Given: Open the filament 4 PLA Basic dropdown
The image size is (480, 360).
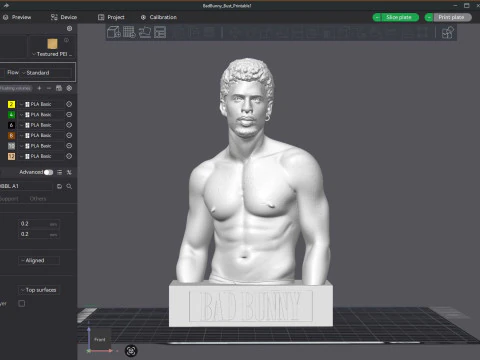Looking at the screenshot, I should pyautogui.click(x=41, y=114).
